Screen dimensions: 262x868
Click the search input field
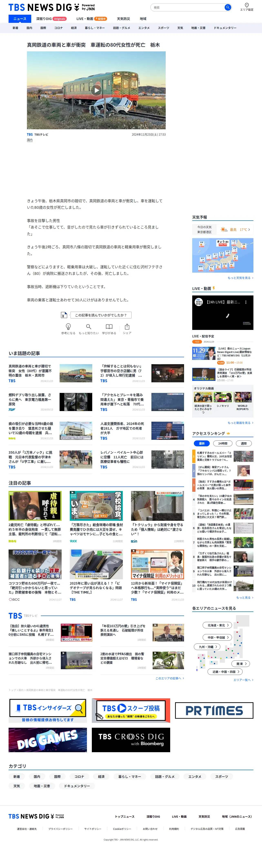pyautogui.click(x=188, y=7)
